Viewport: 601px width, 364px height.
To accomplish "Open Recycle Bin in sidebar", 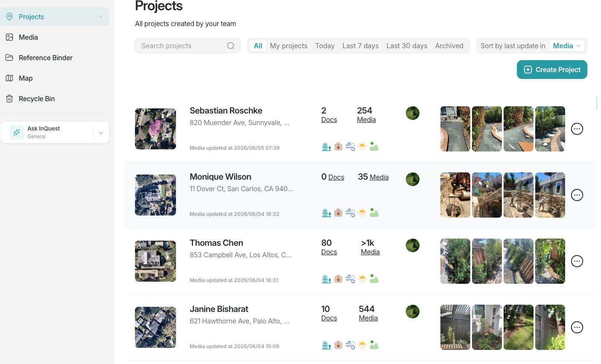I will coord(55,99).
